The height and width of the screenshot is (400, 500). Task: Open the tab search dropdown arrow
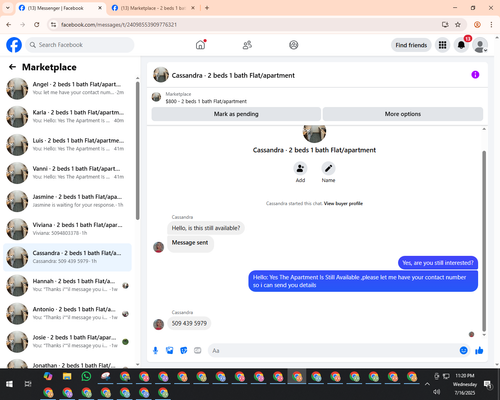tap(8, 8)
